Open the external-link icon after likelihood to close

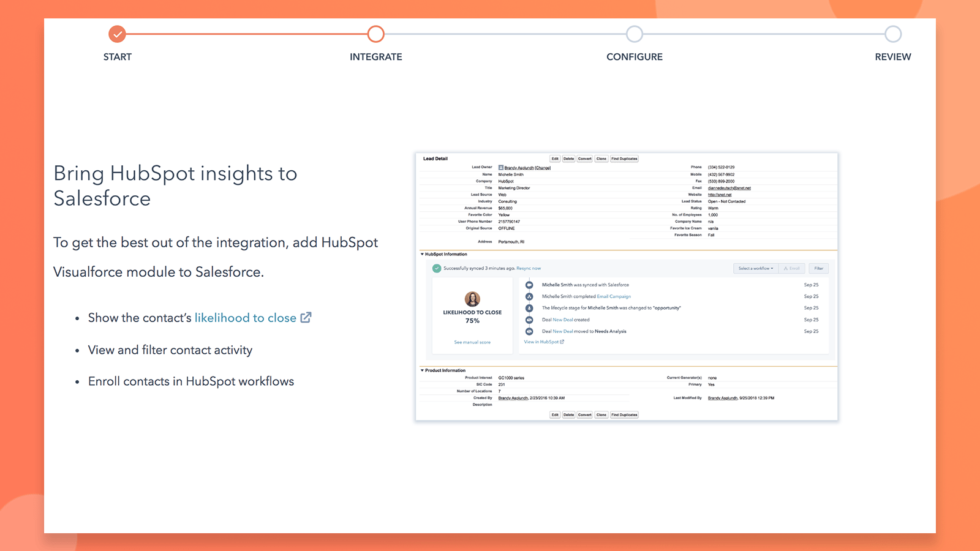point(306,318)
